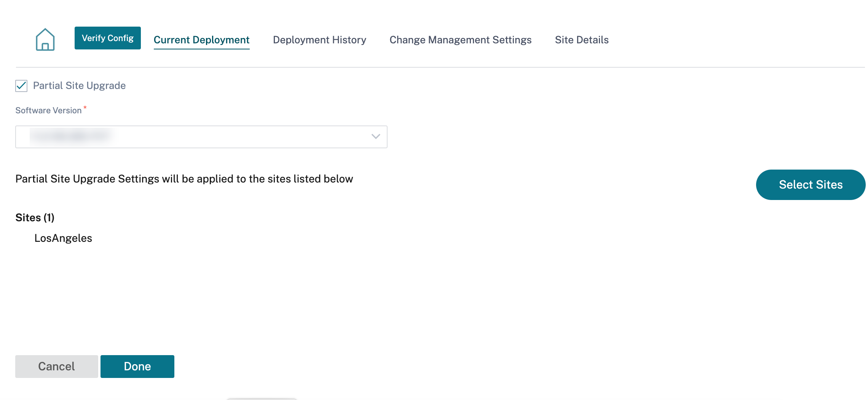
Task: Go to the home page icon
Action: [x=45, y=40]
